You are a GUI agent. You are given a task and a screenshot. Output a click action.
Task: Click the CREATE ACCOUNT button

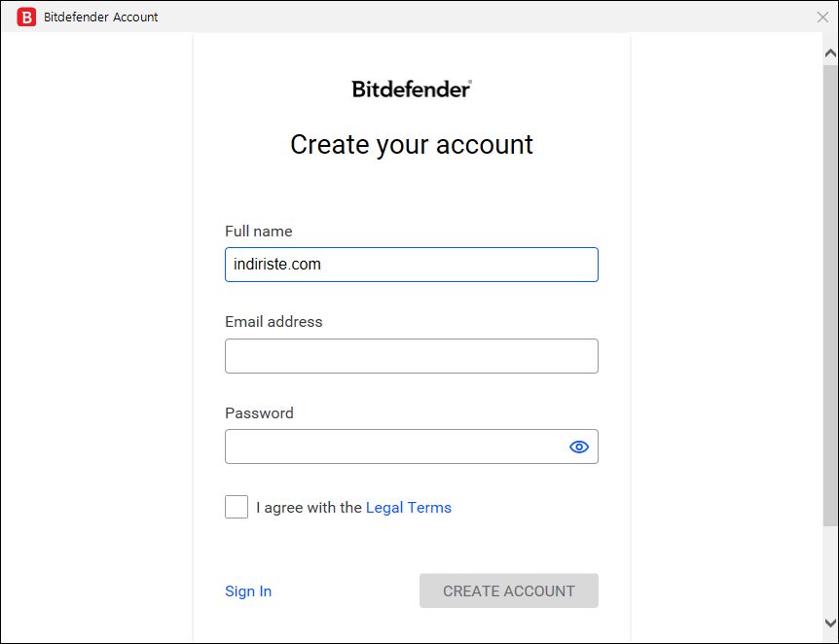pyautogui.click(x=509, y=590)
